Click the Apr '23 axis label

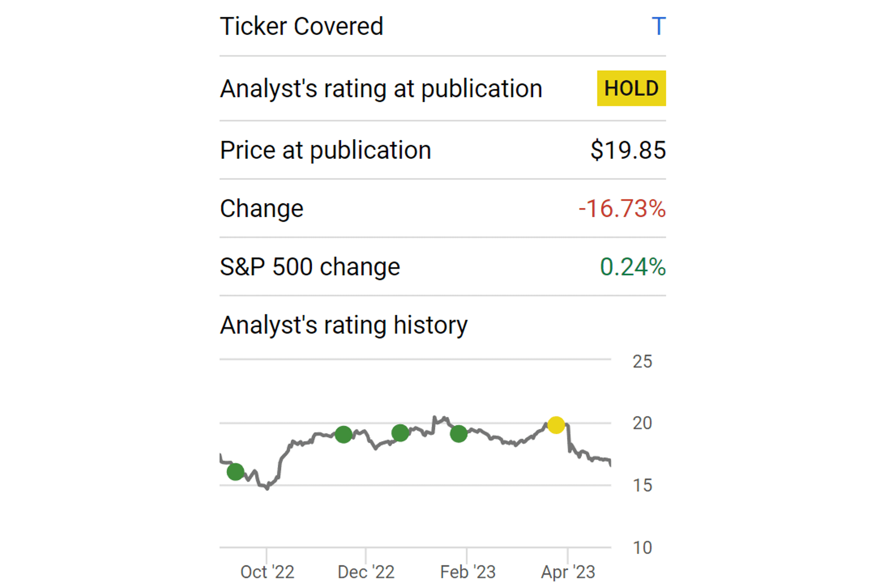568,572
